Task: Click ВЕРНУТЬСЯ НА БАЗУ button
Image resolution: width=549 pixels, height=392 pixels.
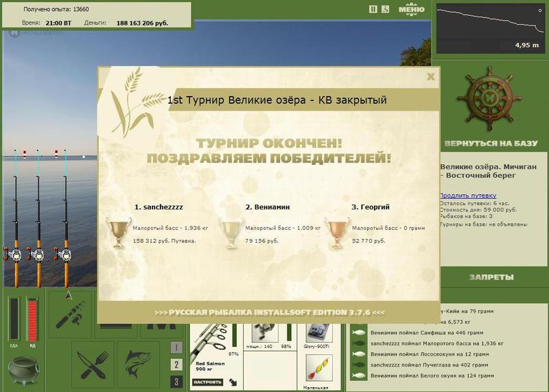Action: tap(491, 143)
